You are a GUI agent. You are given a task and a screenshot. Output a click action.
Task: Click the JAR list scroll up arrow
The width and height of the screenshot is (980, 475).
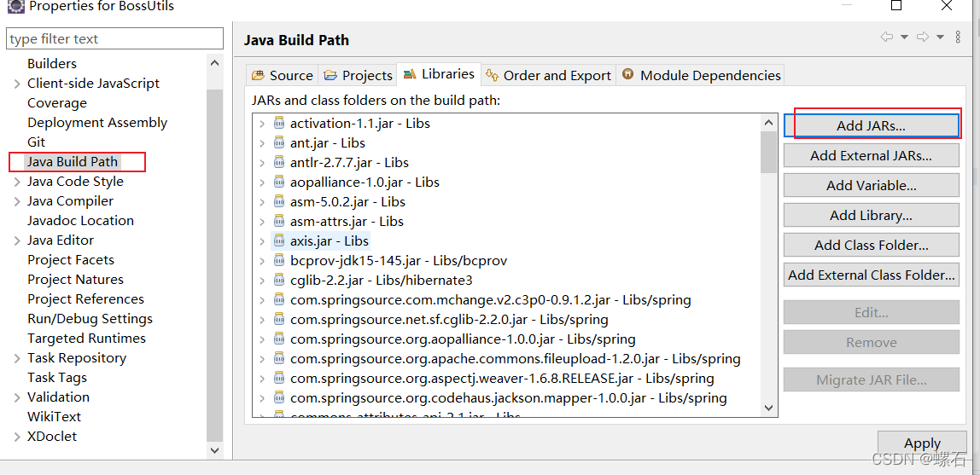point(769,122)
